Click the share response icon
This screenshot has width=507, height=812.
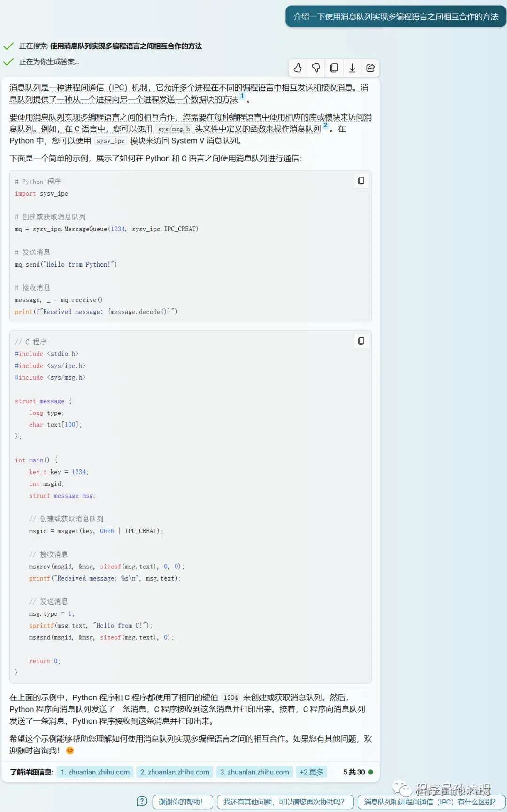click(x=370, y=68)
